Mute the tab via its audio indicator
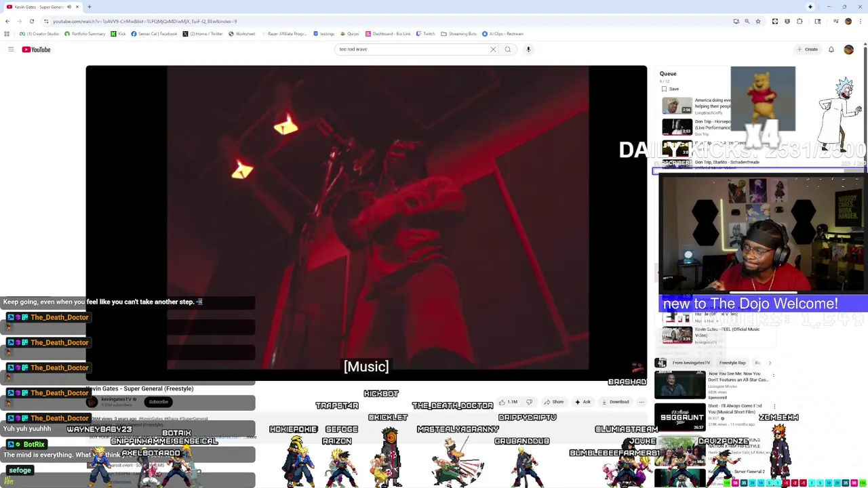This screenshot has width=868, height=488. [68, 7]
